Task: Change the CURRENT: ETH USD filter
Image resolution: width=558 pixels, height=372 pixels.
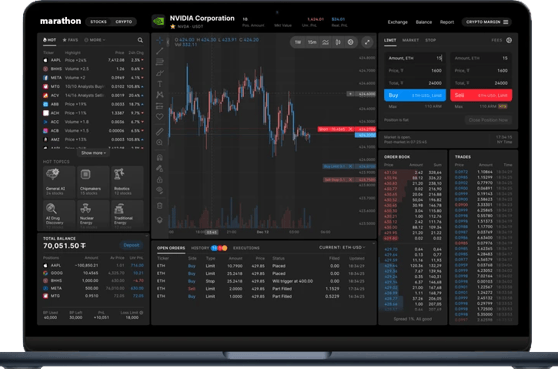Action: pyautogui.click(x=342, y=247)
